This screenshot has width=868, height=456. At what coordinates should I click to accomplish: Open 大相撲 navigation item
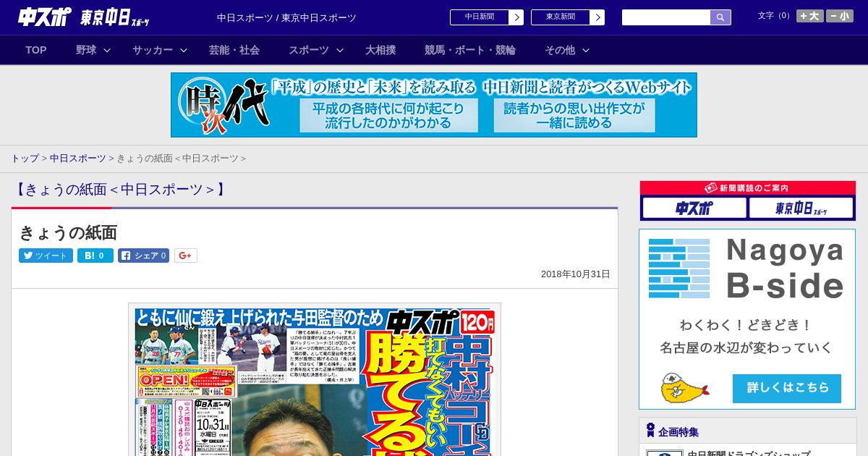click(380, 50)
